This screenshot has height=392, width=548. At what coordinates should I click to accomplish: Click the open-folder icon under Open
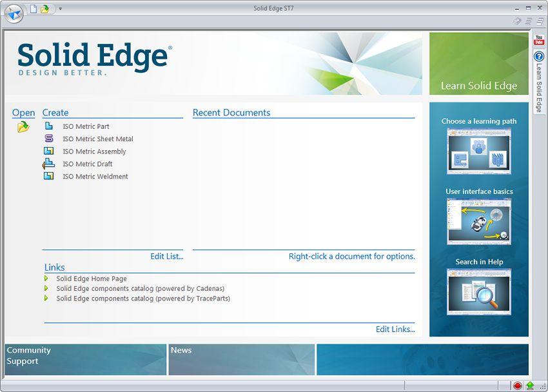tap(23, 126)
